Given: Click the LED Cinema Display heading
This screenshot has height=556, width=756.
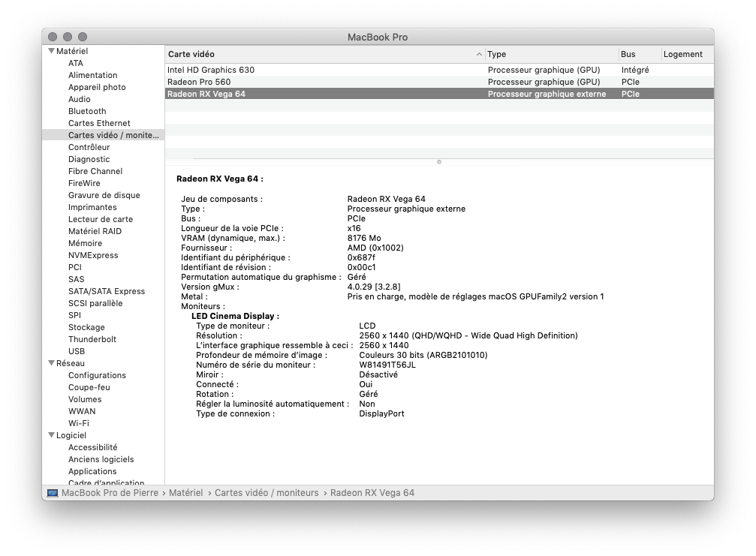Looking at the screenshot, I should coord(235,316).
